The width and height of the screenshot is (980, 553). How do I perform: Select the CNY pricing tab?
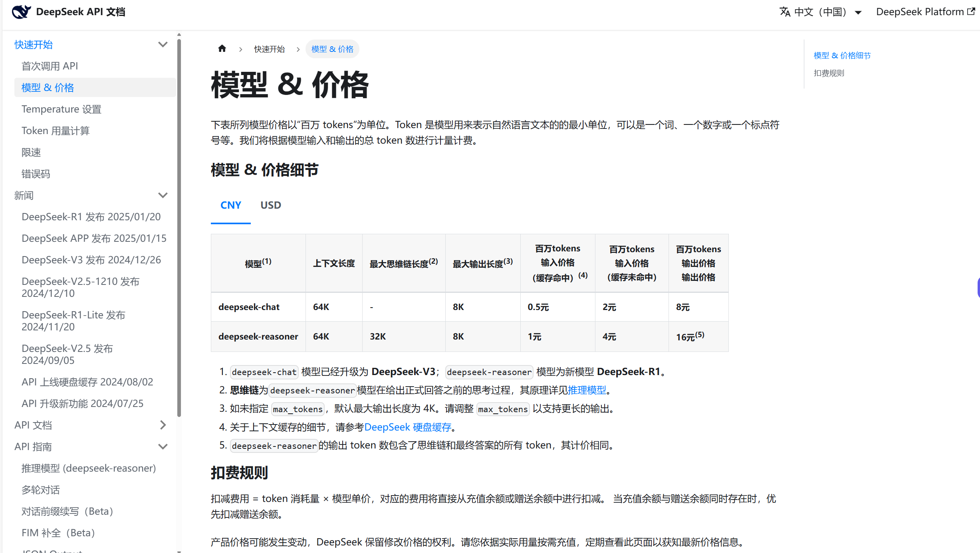(230, 205)
